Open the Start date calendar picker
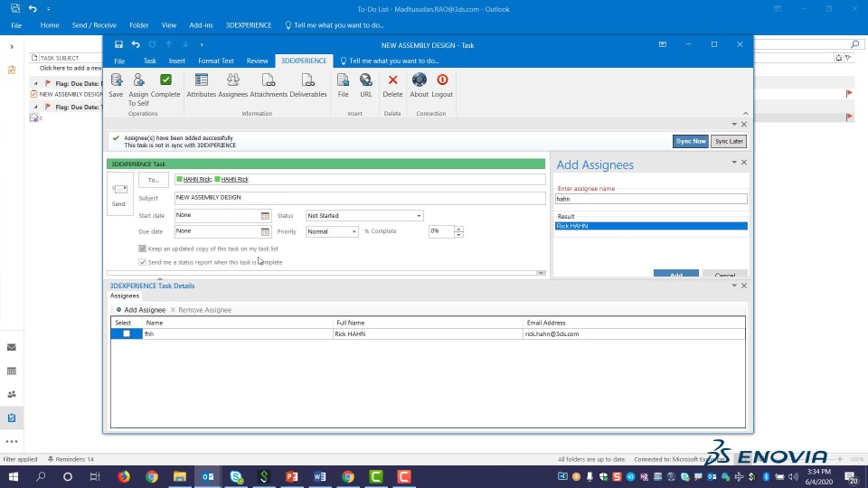Image resolution: width=868 pixels, height=488 pixels. coord(265,216)
